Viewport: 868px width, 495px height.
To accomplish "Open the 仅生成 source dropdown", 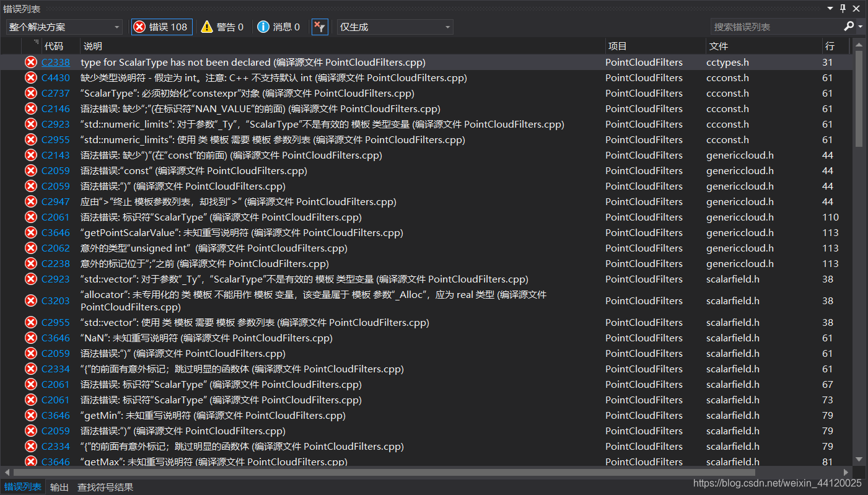I will click(x=395, y=27).
